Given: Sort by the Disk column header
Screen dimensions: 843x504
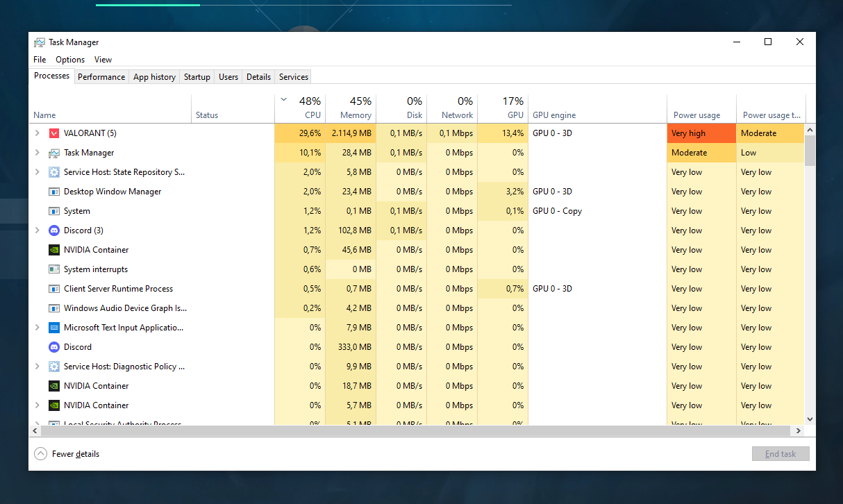Looking at the screenshot, I should [x=401, y=109].
